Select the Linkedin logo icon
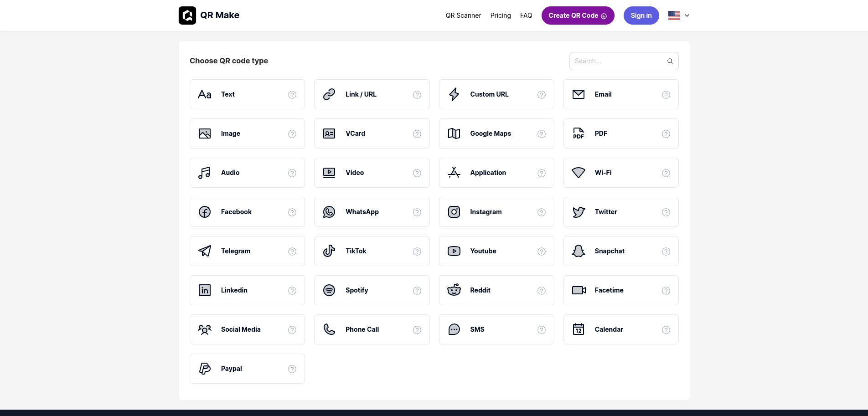This screenshot has height=416, width=868. [x=205, y=290]
